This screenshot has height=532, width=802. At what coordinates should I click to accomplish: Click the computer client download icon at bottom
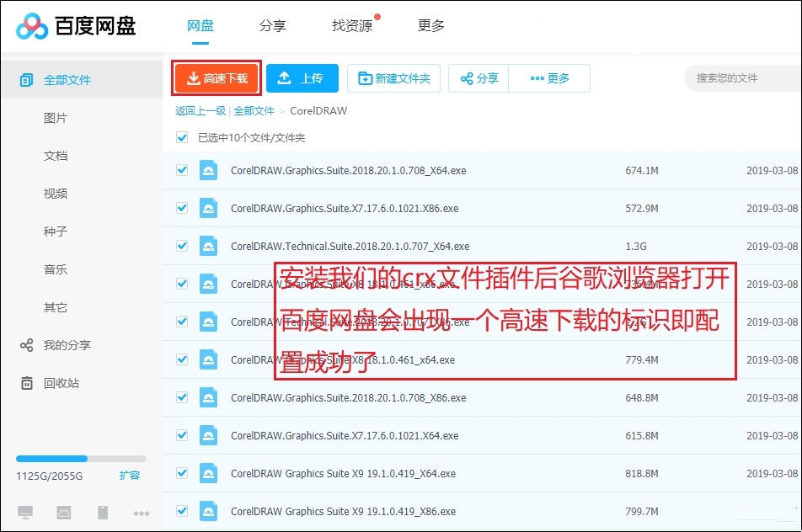coord(25,511)
